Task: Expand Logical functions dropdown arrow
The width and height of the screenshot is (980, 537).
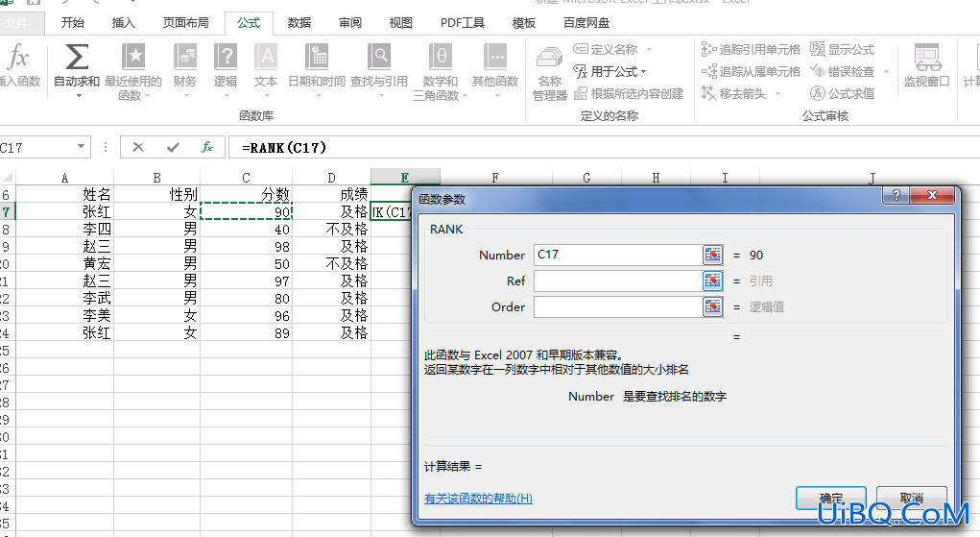Action: pyautogui.click(x=227, y=96)
